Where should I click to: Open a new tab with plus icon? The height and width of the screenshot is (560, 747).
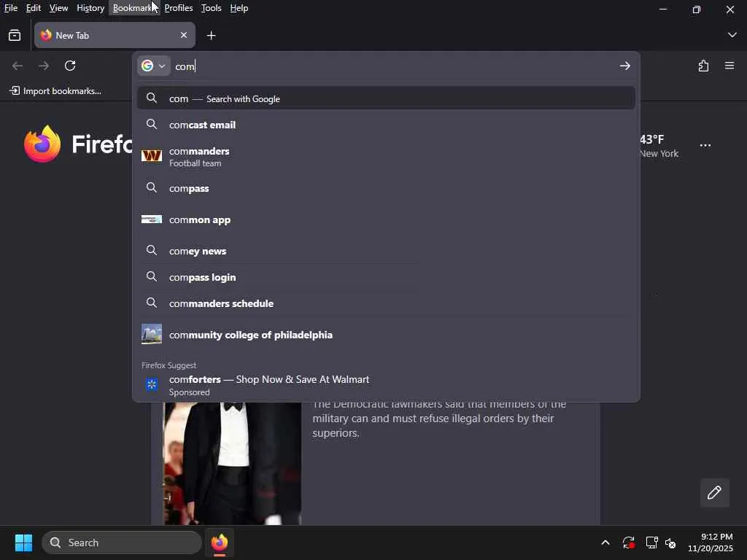click(x=211, y=35)
